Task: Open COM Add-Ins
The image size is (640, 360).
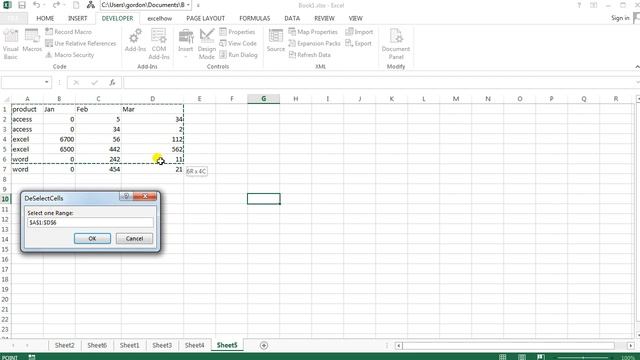Action: pos(159,44)
